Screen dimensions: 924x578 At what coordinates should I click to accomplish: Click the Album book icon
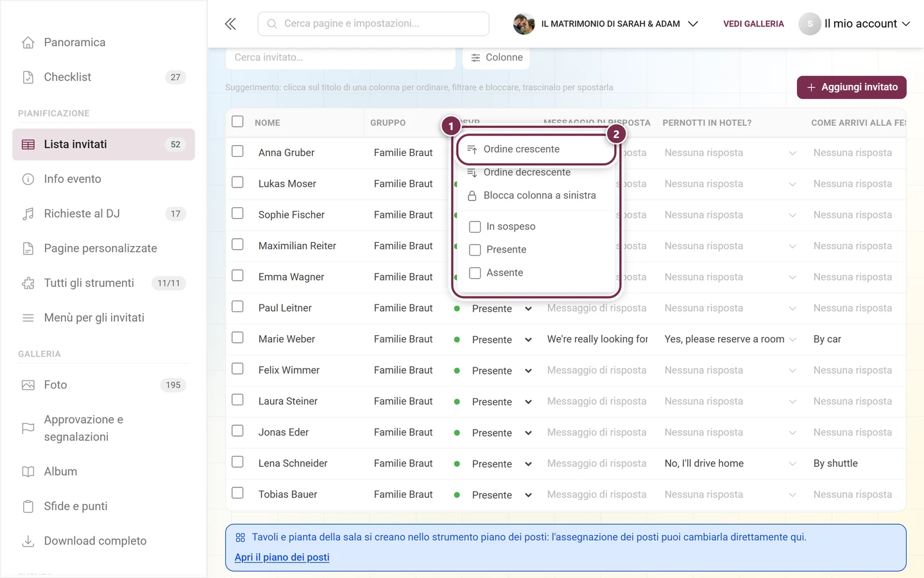pyautogui.click(x=28, y=471)
